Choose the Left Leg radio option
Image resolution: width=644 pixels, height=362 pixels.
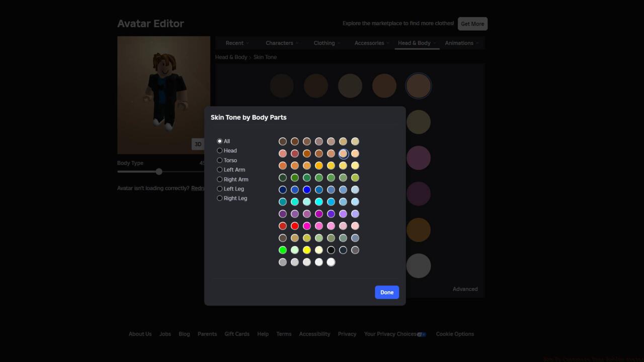click(219, 189)
